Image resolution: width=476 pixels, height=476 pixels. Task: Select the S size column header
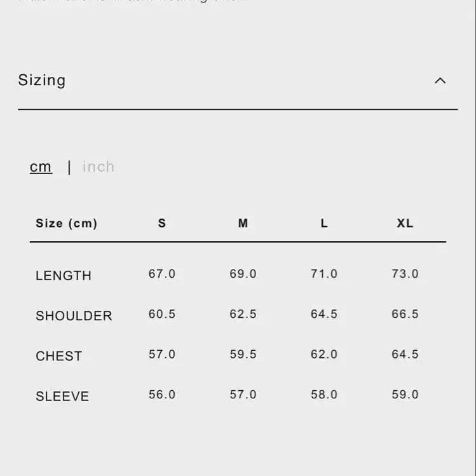[x=162, y=223]
